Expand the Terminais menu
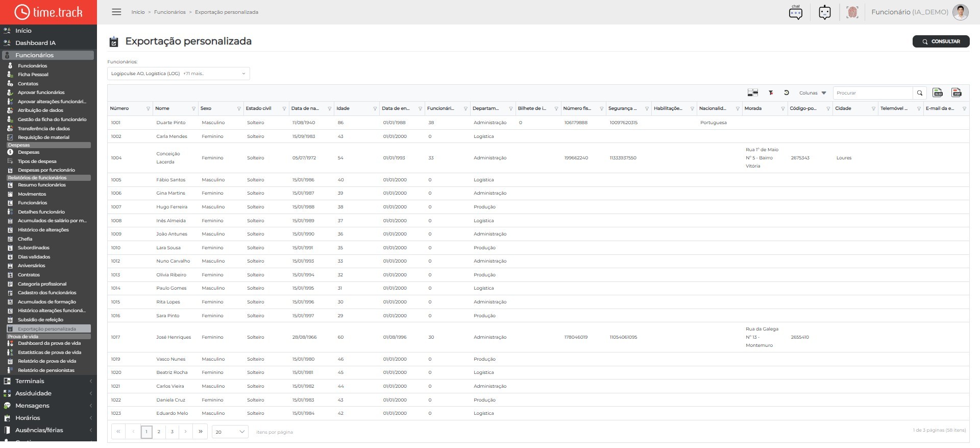Screen dimensions: 980x448 (x=48, y=381)
